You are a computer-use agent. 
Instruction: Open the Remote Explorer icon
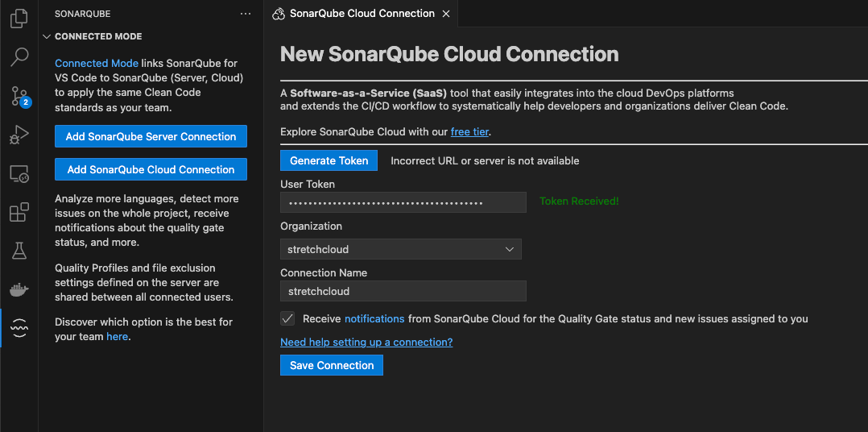19,174
